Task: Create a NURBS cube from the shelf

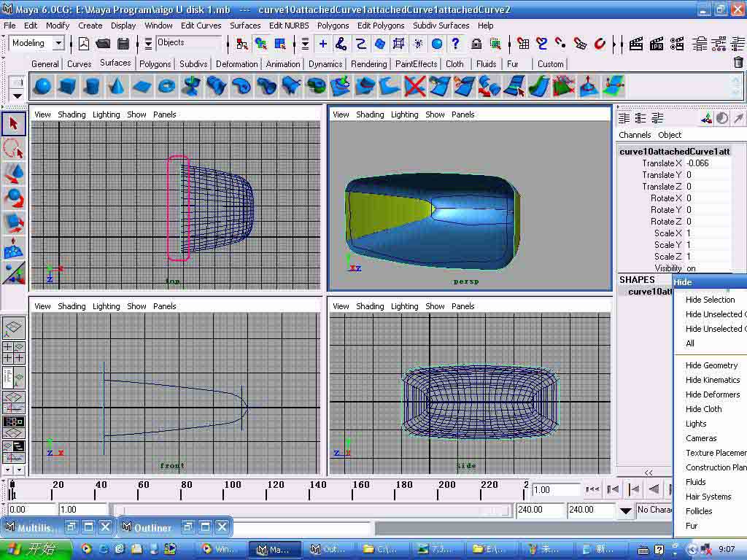Action: [x=67, y=87]
